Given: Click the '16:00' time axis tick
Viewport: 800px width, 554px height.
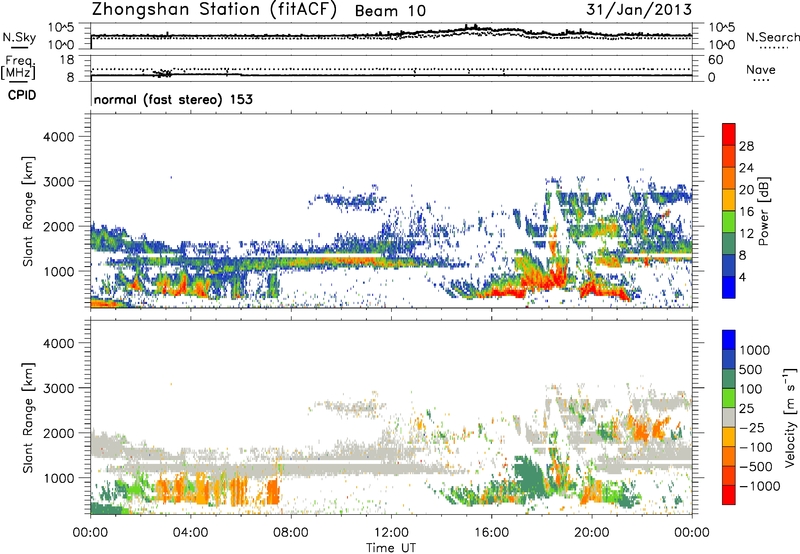Looking at the screenshot, I should pos(491,533).
